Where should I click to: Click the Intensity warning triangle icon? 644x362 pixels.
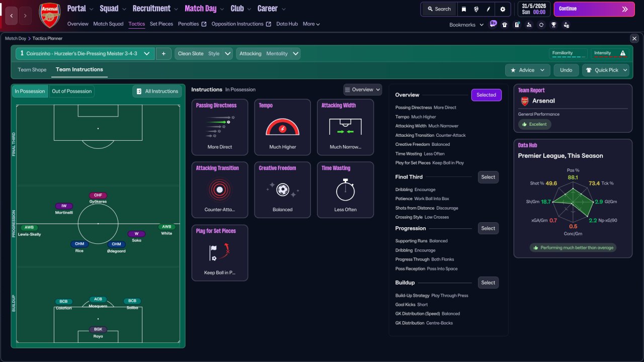click(x=623, y=53)
